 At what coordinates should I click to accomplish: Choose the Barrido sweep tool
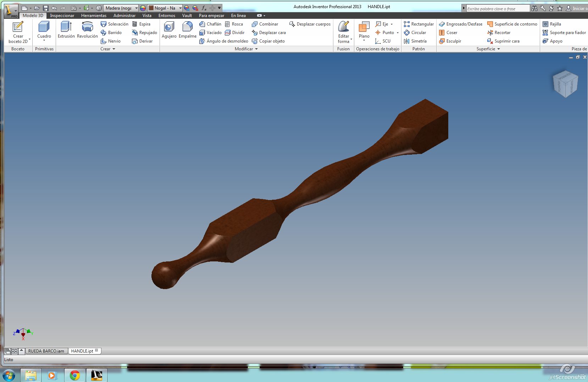point(111,33)
